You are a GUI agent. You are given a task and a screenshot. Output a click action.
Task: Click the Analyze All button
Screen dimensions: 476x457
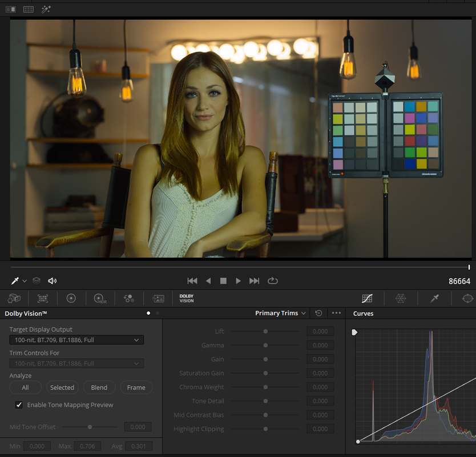point(26,387)
